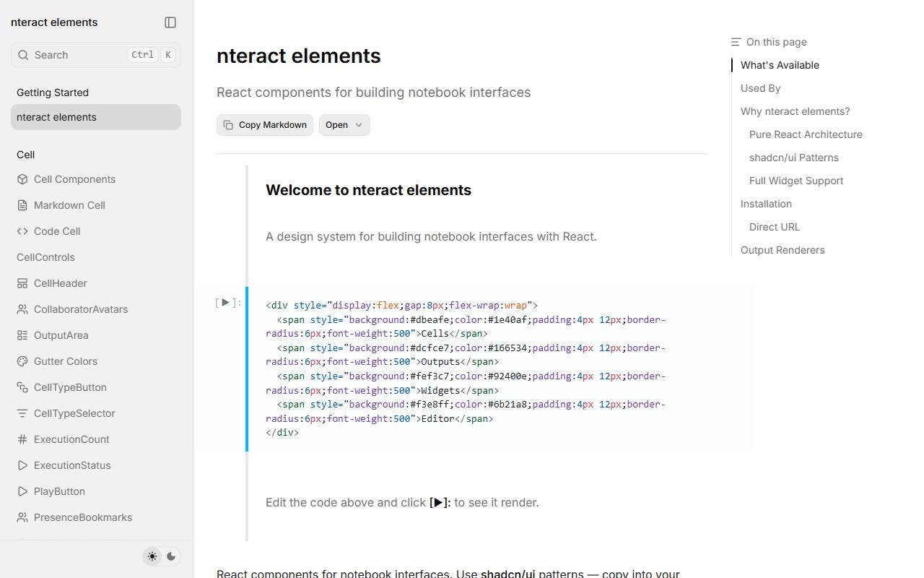
Task: Click the Cells span code line
Action: click(466, 327)
